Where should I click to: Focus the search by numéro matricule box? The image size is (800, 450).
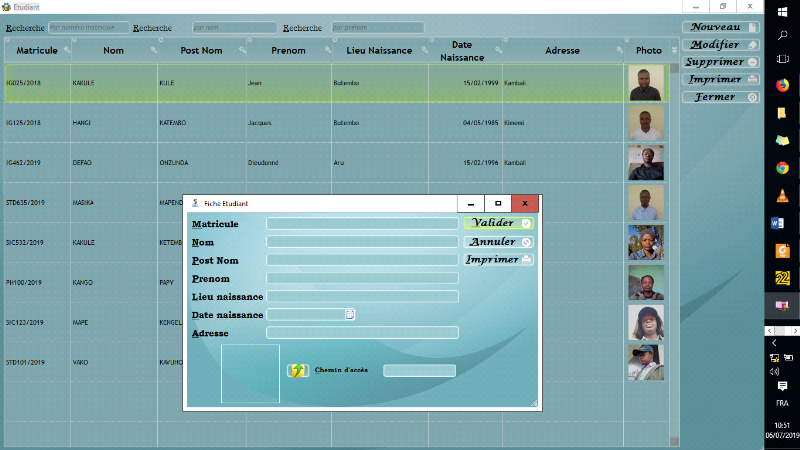tap(88, 28)
